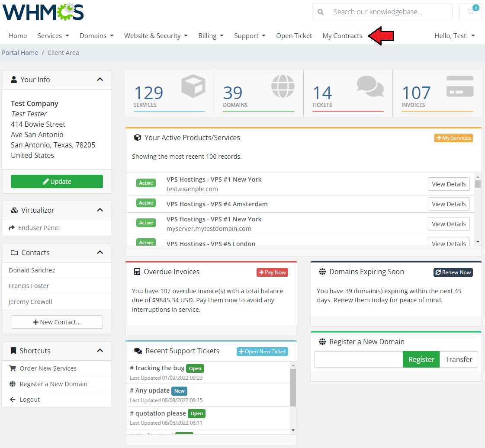Viewport: 485px width, 448px height.
Task: Open the Hello, Test! account dropdown
Action: pyautogui.click(x=455, y=36)
